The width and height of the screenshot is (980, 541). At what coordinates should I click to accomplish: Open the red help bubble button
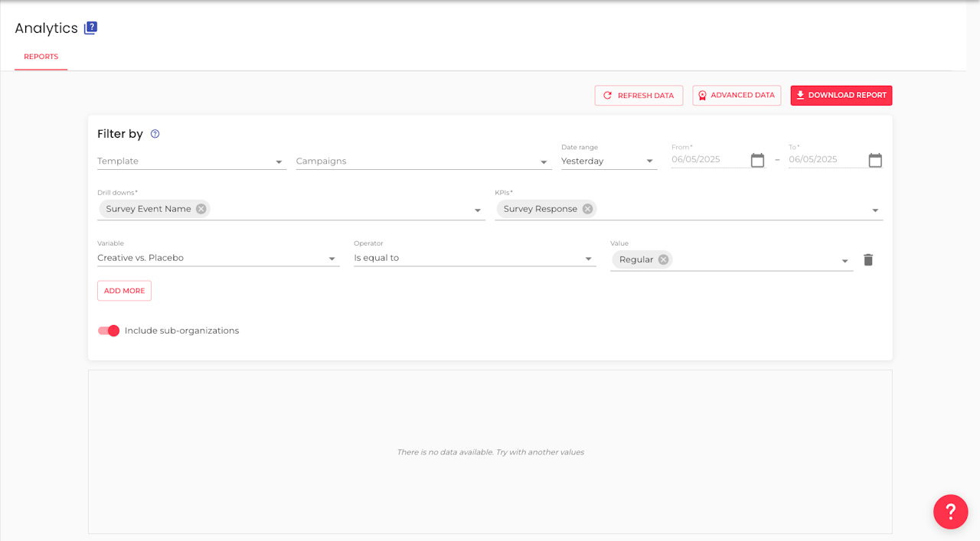[x=950, y=510]
